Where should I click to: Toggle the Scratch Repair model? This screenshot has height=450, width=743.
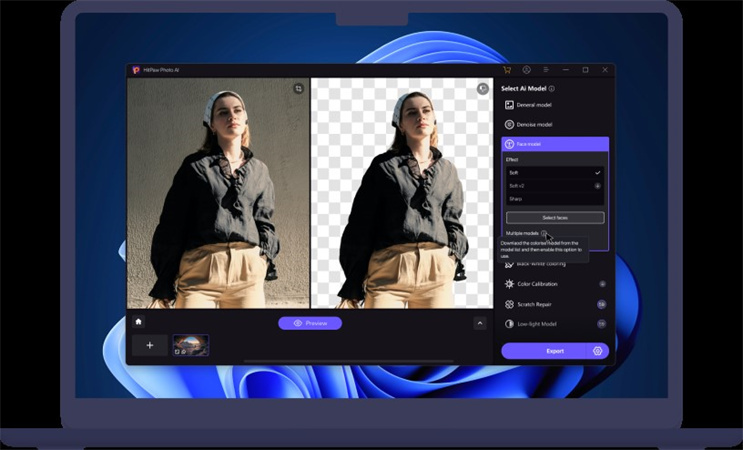pos(602,304)
